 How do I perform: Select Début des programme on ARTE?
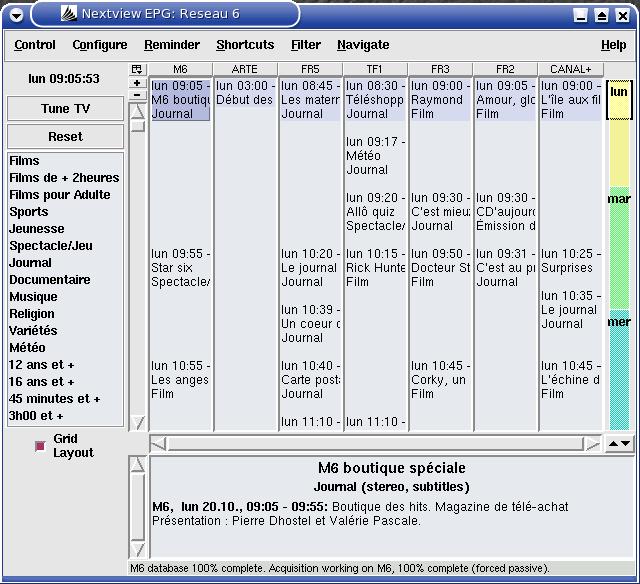tap(245, 93)
